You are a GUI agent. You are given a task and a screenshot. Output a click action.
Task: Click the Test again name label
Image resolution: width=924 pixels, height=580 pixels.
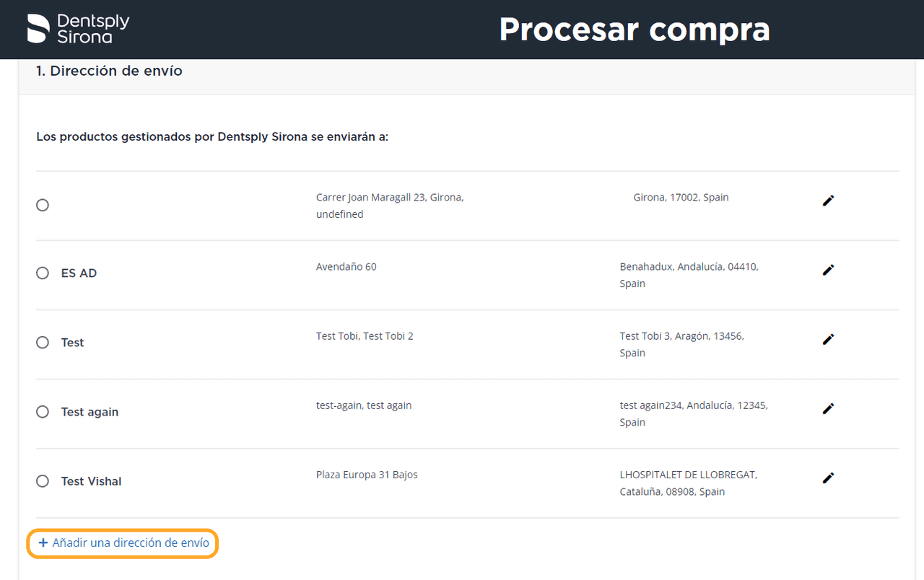[90, 412]
